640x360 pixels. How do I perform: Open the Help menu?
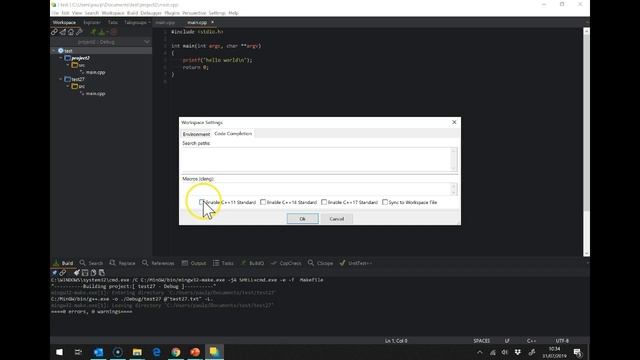233,13
